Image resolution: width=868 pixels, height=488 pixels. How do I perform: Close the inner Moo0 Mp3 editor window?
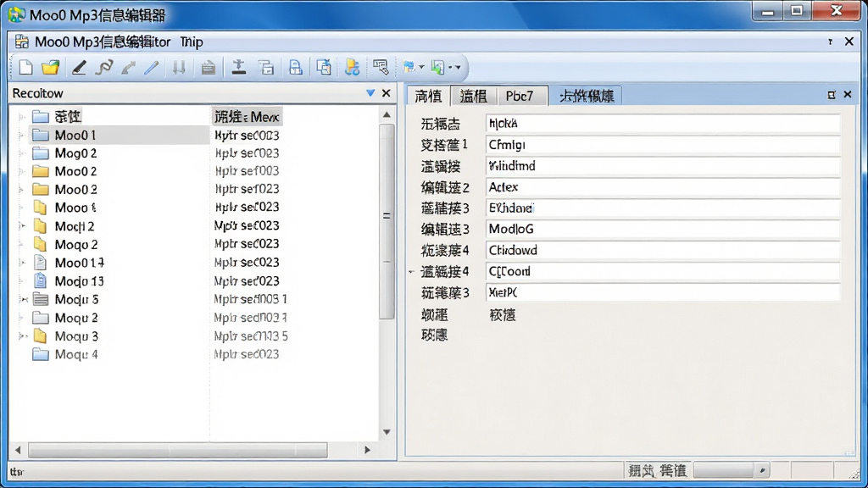point(849,42)
